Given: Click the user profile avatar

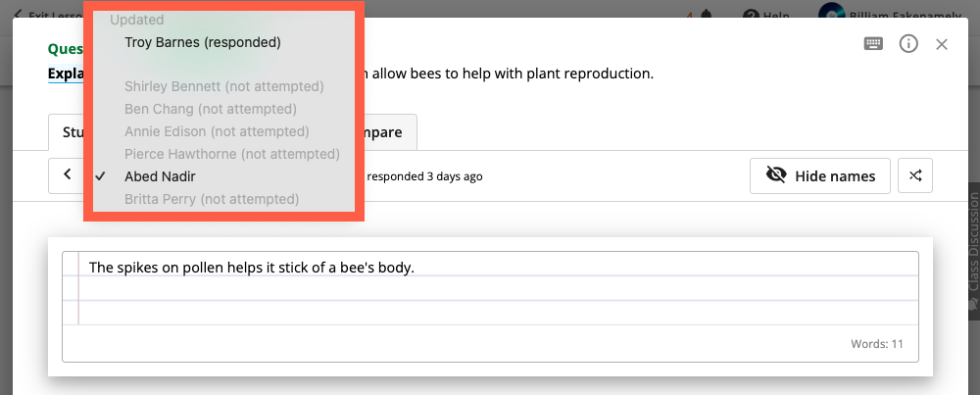Looking at the screenshot, I should point(831,15).
